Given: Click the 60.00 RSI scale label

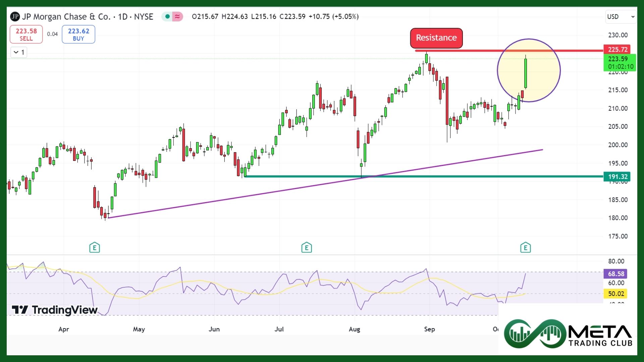Looking at the screenshot, I should (616, 283).
